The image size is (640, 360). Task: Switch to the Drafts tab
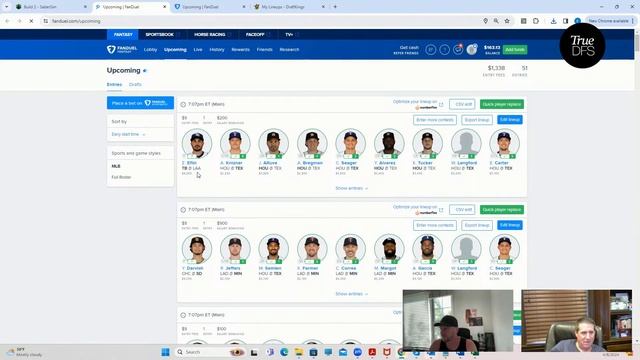135,84
